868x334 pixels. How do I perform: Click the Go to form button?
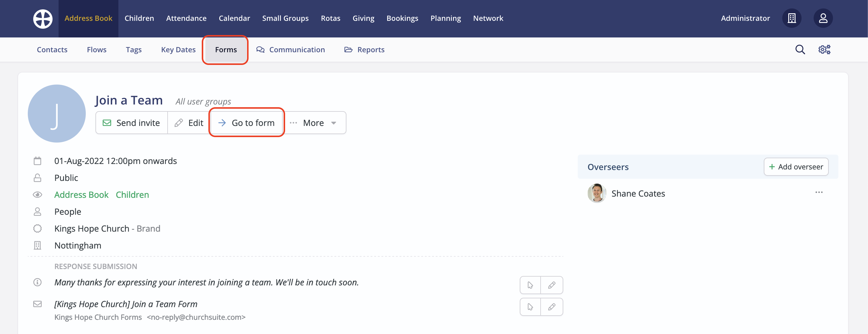[247, 123]
